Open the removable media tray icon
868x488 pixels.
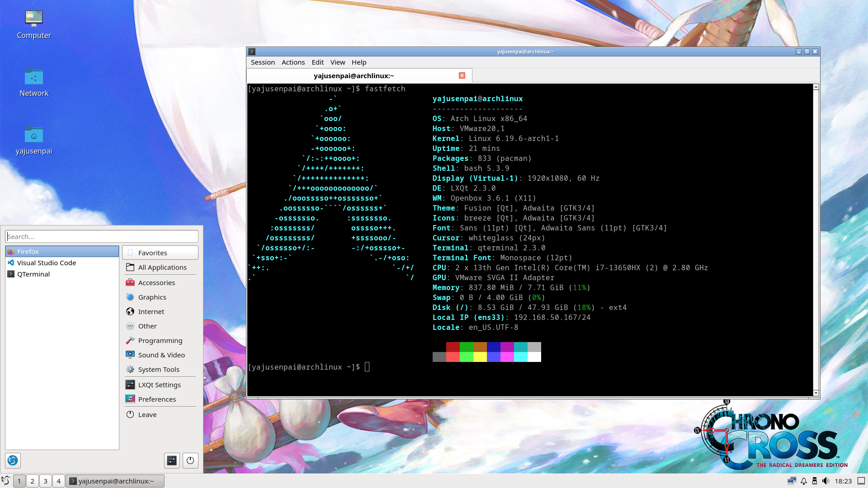pyautogui.click(x=815, y=481)
